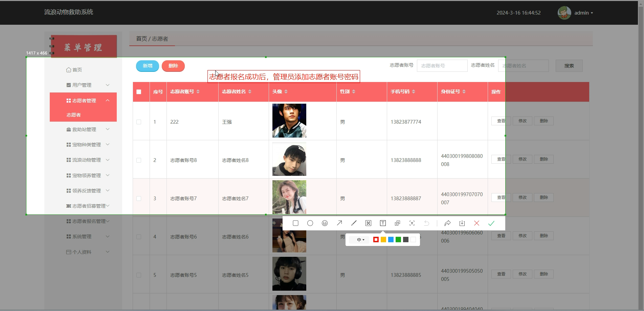Viewport: 644px width, 311px height.
Task: Select the pencil drawing tool
Action: [354, 223]
